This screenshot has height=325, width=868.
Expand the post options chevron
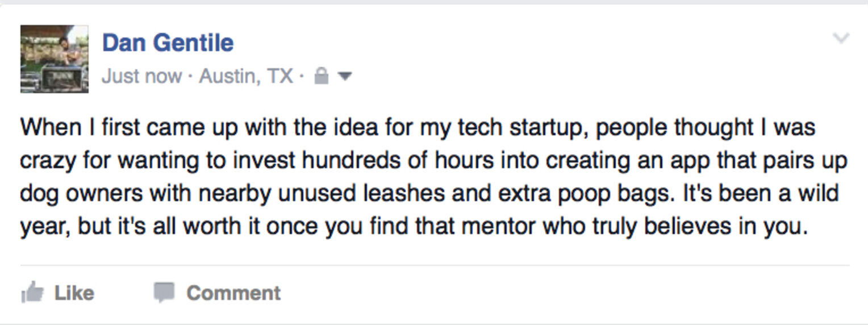pos(840,39)
